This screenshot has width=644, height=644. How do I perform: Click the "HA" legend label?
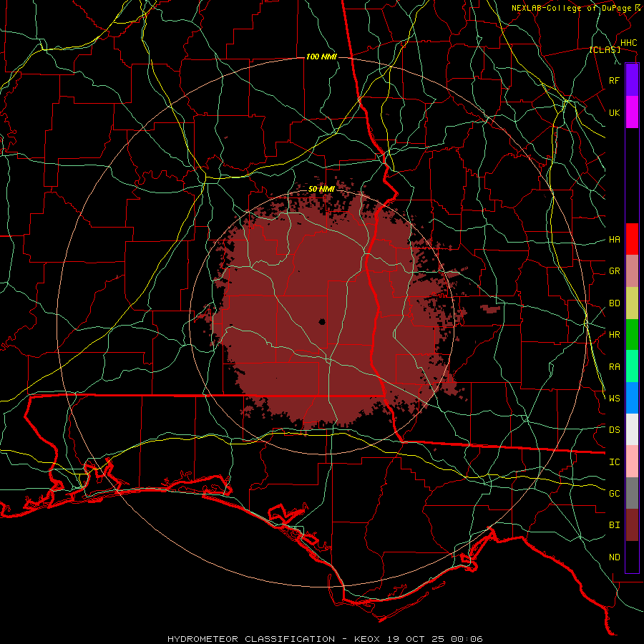click(615, 240)
